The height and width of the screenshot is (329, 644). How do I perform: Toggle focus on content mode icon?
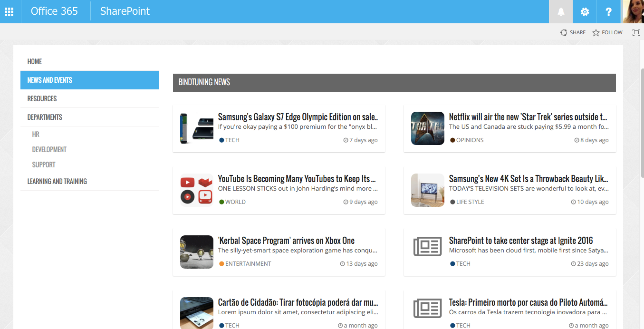[636, 32]
